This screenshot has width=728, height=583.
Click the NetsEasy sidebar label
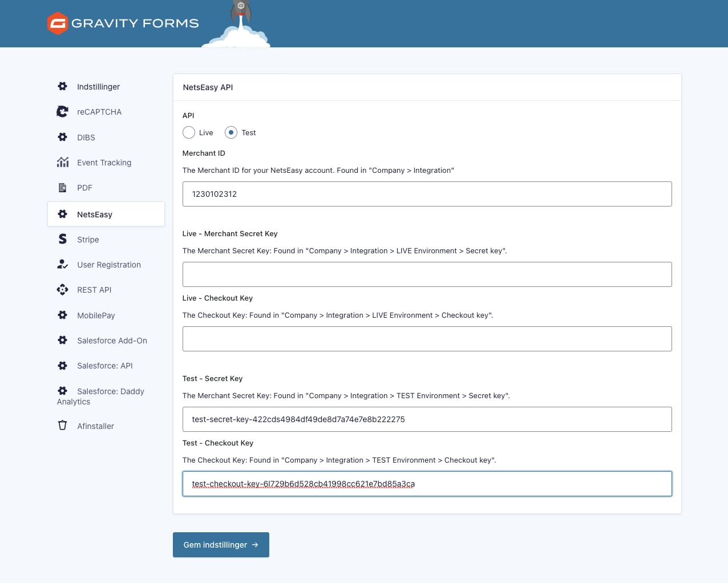coord(95,214)
